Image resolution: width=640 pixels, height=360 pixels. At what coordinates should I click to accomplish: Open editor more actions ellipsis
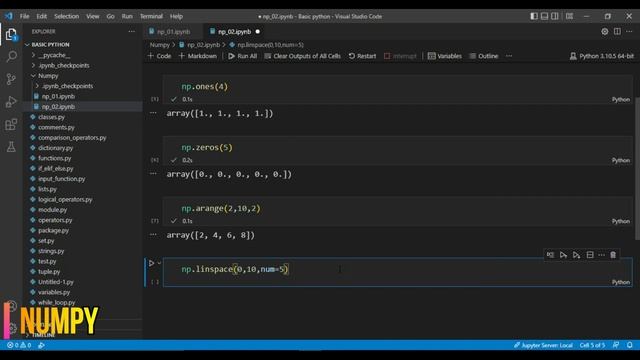point(629,31)
